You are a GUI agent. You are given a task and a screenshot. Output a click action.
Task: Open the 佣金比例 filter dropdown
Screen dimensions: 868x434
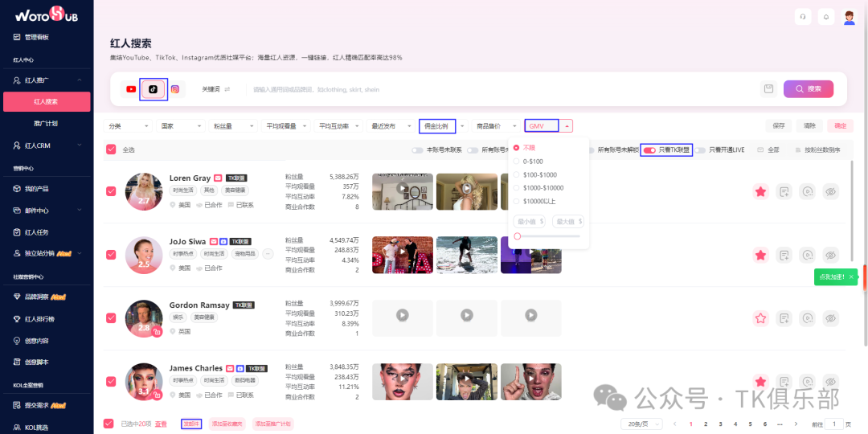tap(444, 126)
